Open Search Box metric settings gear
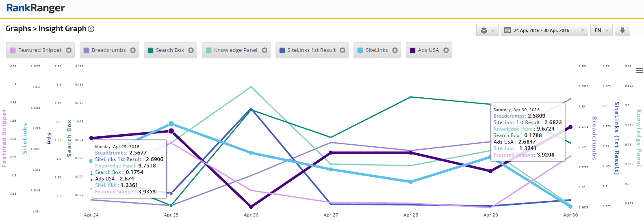This screenshot has height=221, width=644. [191, 50]
